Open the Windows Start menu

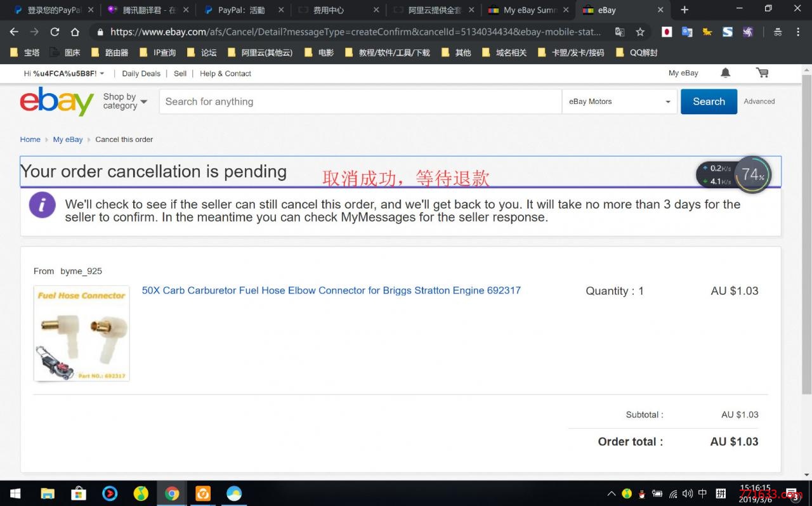click(x=15, y=493)
